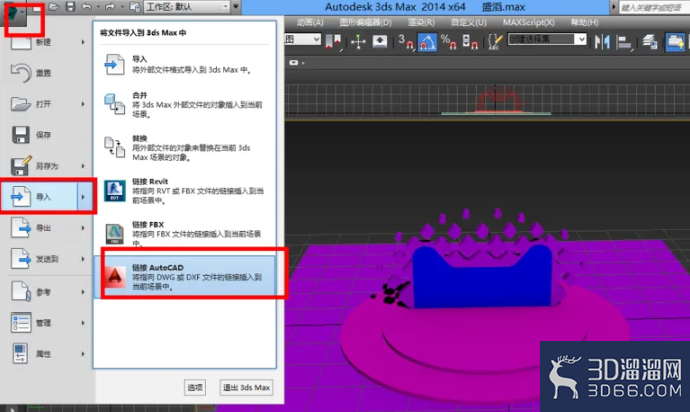The width and height of the screenshot is (690, 412).
Task: Click the Replace icon in right pane
Action: tap(114, 147)
